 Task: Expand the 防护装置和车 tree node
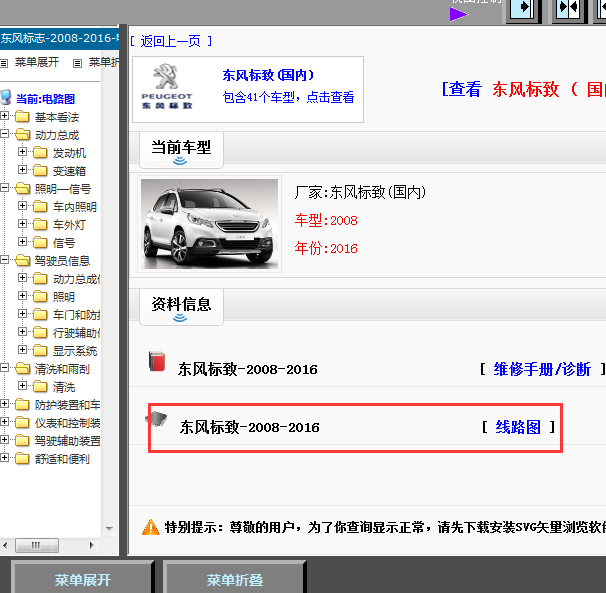pos(5,404)
